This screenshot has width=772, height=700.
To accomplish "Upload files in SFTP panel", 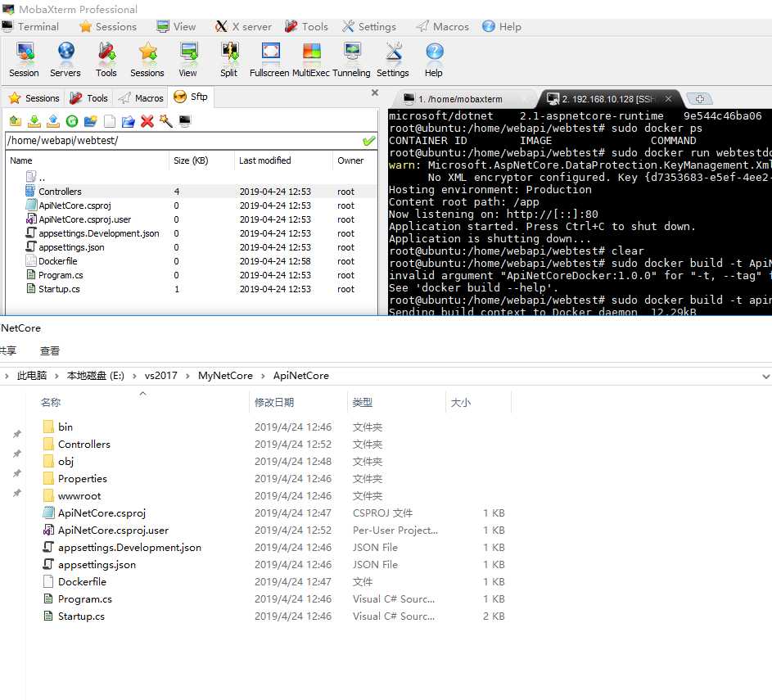I will point(53,120).
